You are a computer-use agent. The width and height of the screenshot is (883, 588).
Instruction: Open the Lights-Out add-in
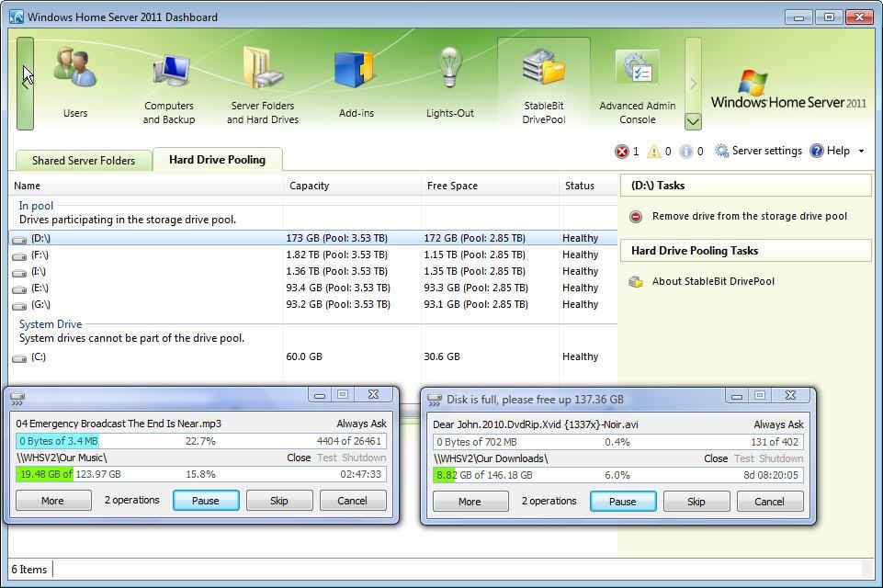pos(450,84)
